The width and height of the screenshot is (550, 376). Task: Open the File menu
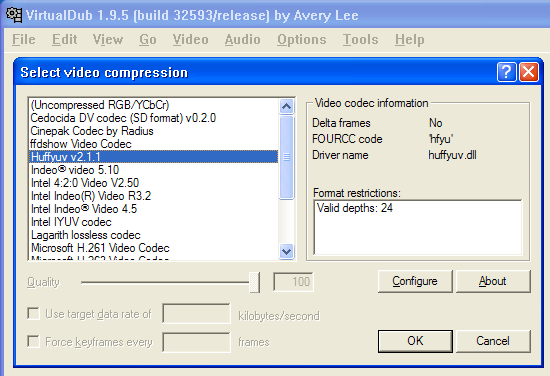click(x=24, y=39)
